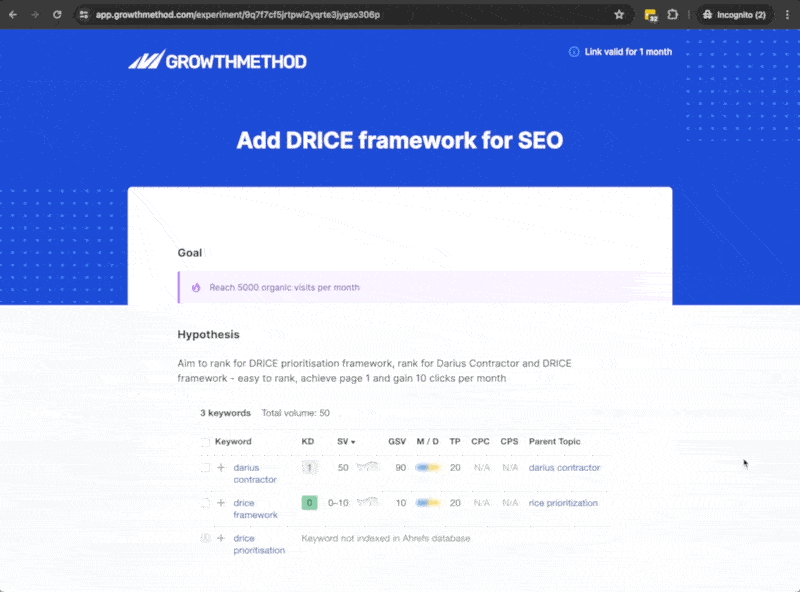Open the yellow extension icon with badge
Viewport: 800px width, 592px height.
(x=651, y=15)
